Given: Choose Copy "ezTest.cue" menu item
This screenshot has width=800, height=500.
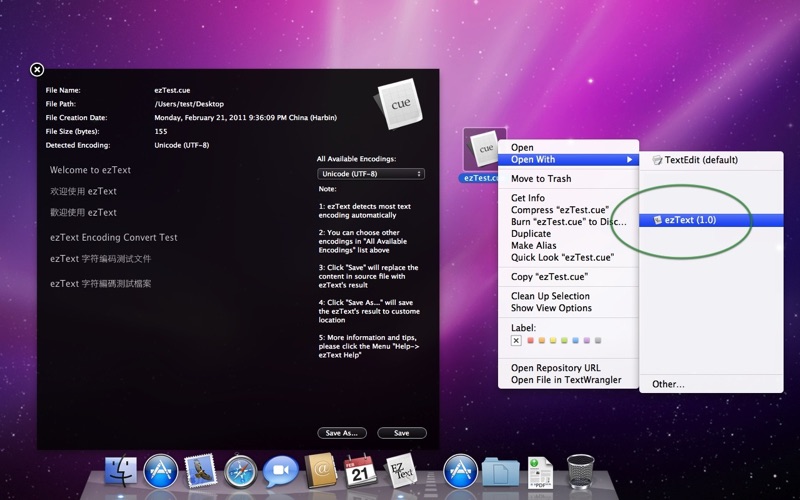Looking at the screenshot, I should click(x=568, y=277).
